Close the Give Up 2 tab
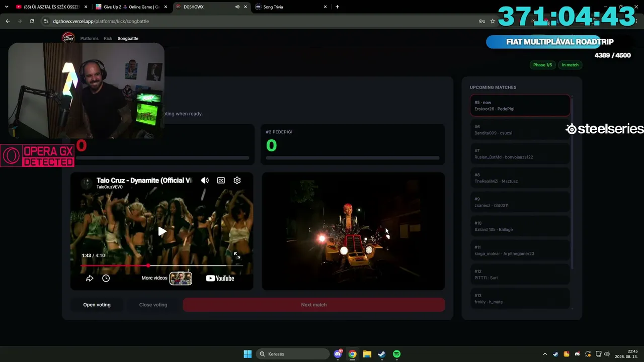The image size is (644, 362). [165, 7]
